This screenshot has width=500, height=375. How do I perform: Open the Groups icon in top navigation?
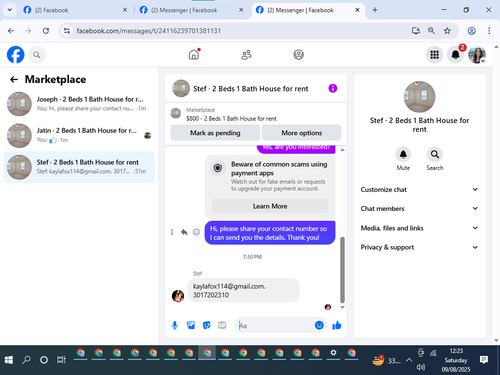(x=298, y=55)
